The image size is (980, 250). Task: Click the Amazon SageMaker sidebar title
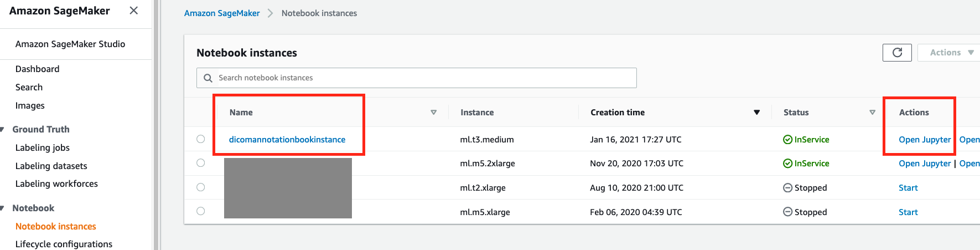click(60, 11)
